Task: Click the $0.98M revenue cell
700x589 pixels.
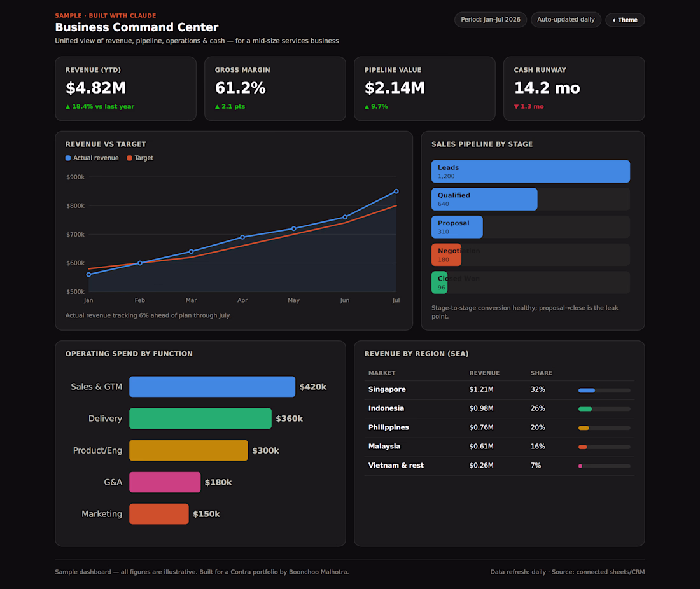Action: click(481, 408)
